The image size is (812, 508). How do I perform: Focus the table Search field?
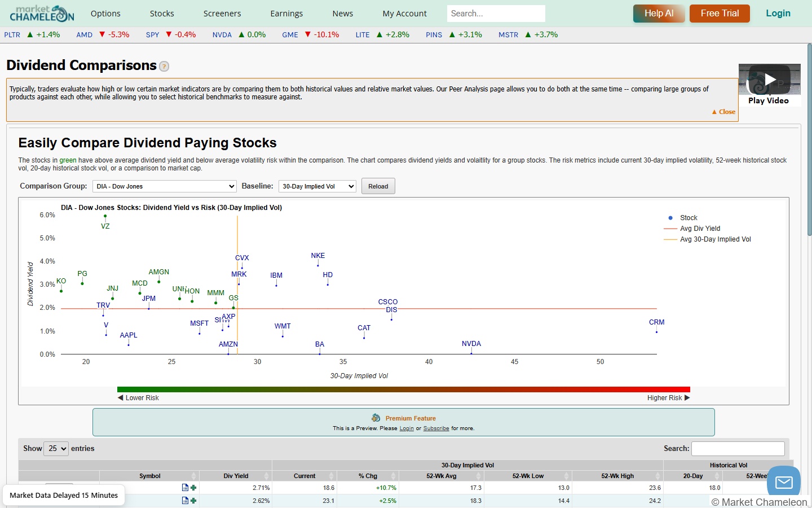738,449
